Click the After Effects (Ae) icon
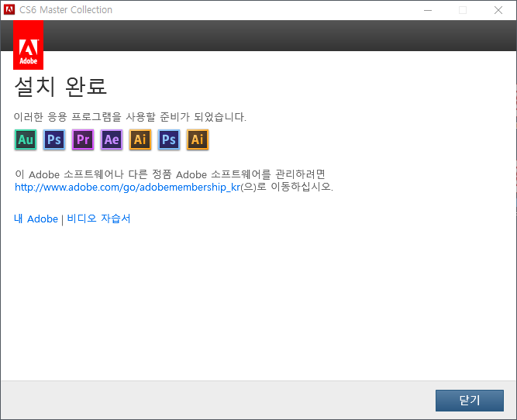The height and width of the screenshot is (420, 517). tap(112, 139)
